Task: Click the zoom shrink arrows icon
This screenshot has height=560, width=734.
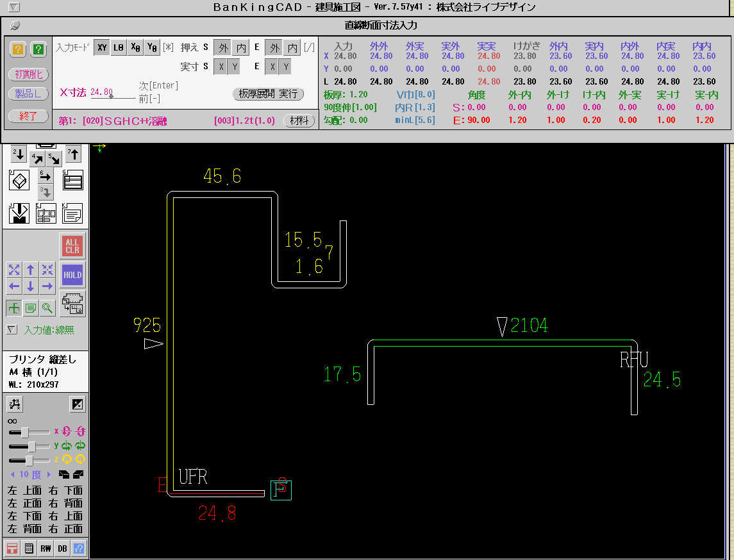Action: click(x=47, y=270)
